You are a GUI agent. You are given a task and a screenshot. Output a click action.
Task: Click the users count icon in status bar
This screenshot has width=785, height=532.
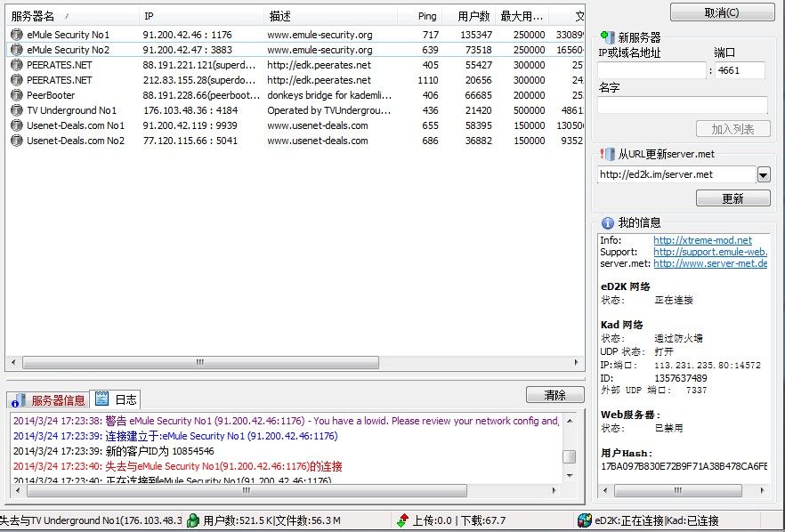tap(193, 520)
